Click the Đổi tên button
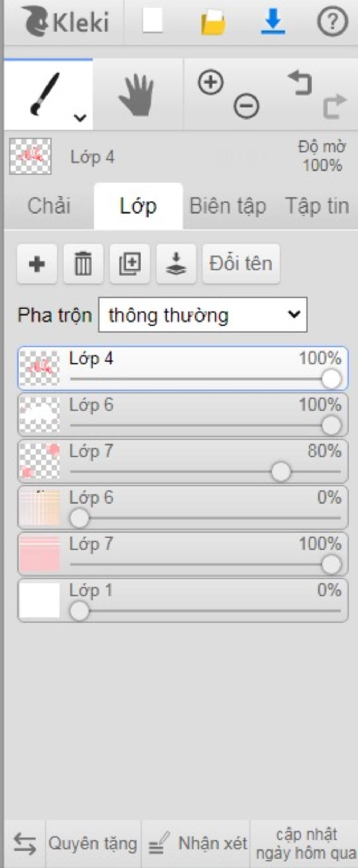Viewport: 358px width, 868px height. [x=241, y=264]
